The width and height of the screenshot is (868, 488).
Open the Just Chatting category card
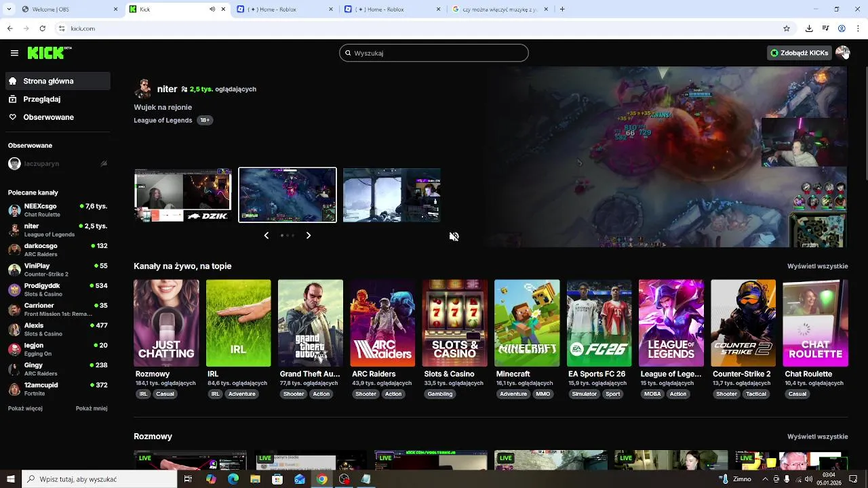coord(166,323)
